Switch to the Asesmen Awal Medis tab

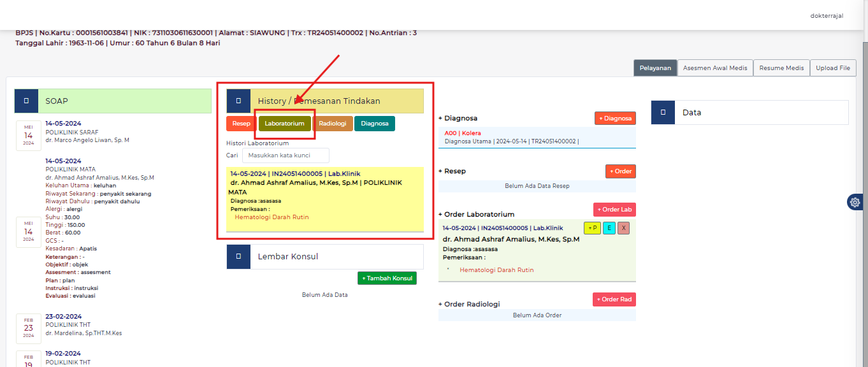(x=715, y=68)
